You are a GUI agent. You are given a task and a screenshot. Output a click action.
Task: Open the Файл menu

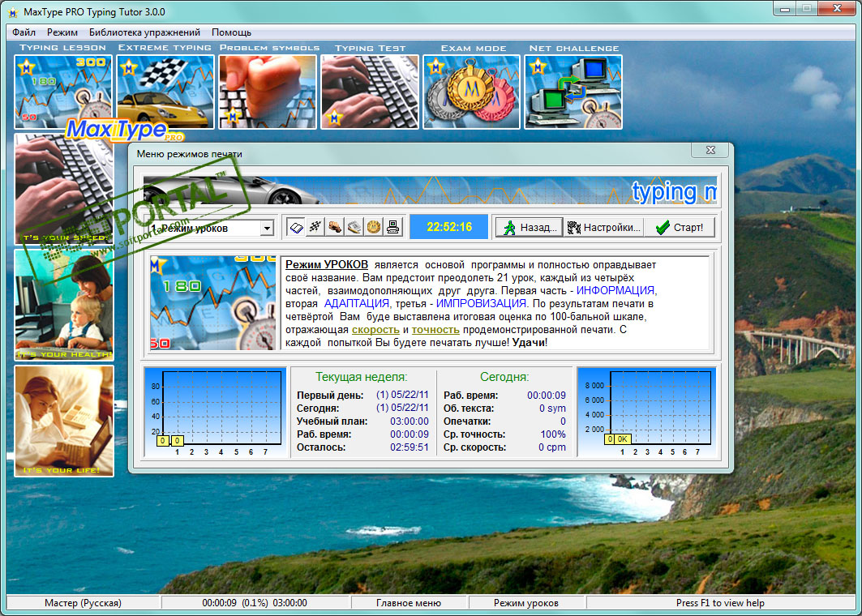pos(24,32)
